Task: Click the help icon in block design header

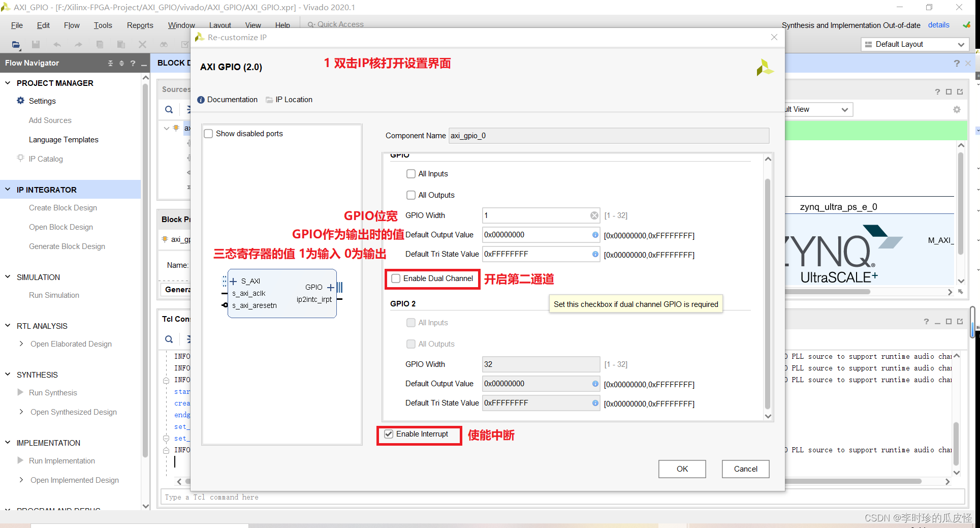Action: pos(957,64)
